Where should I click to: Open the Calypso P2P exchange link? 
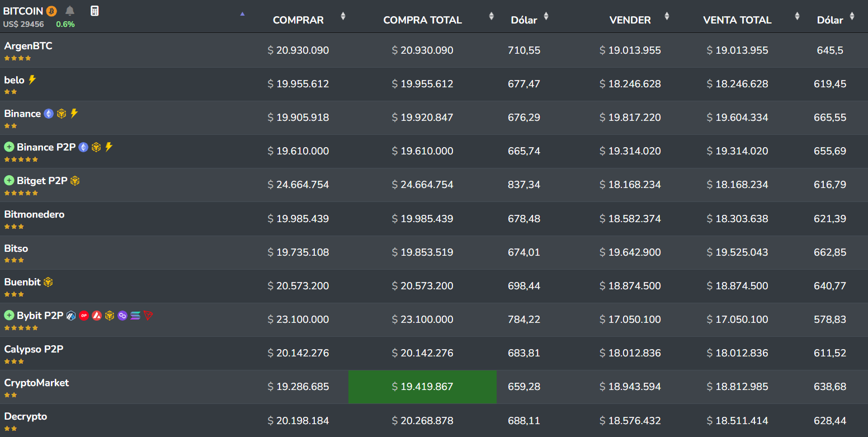(x=34, y=349)
